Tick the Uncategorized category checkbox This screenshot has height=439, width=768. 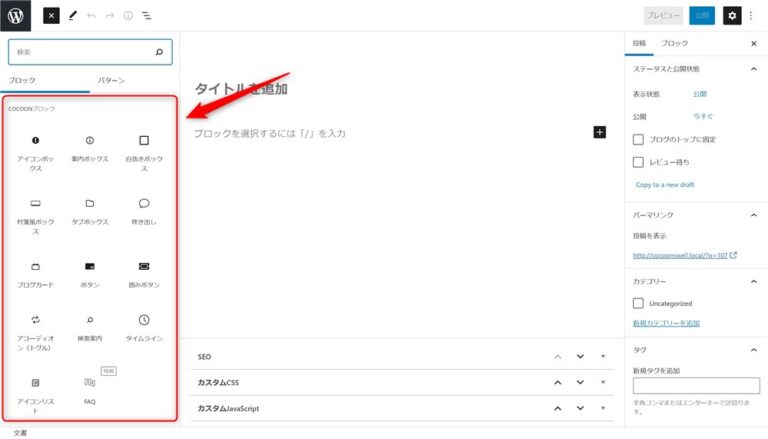(638, 303)
